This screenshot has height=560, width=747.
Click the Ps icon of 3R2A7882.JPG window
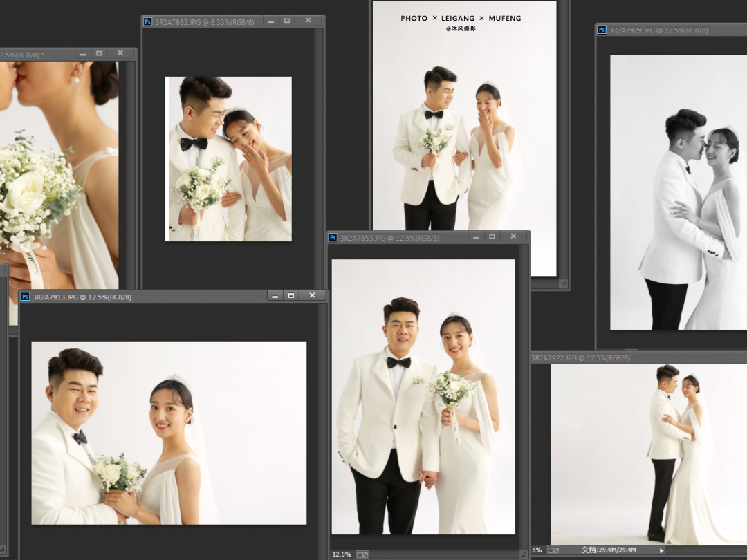pyautogui.click(x=148, y=21)
